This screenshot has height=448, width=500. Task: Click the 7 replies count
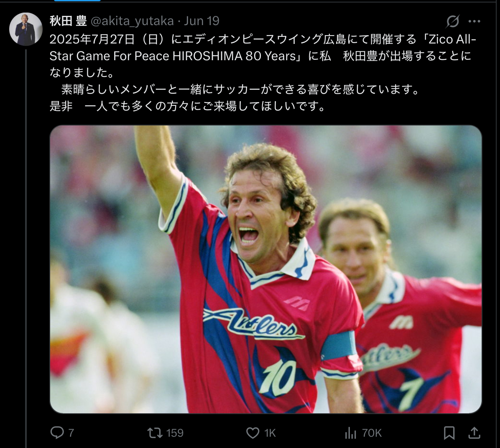[71, 433]
